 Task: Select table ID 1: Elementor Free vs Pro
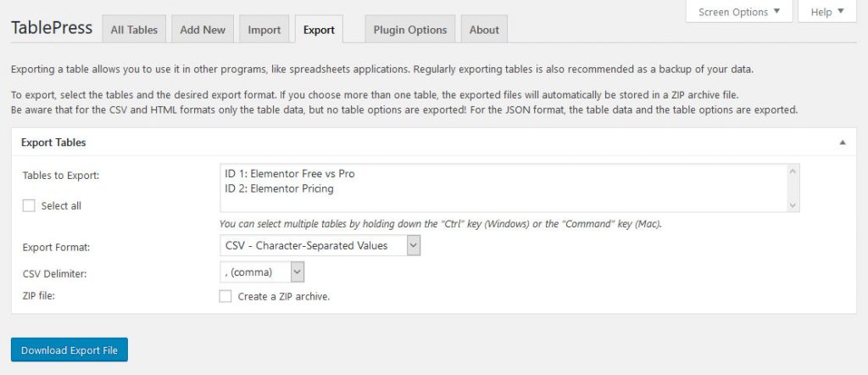290,174
